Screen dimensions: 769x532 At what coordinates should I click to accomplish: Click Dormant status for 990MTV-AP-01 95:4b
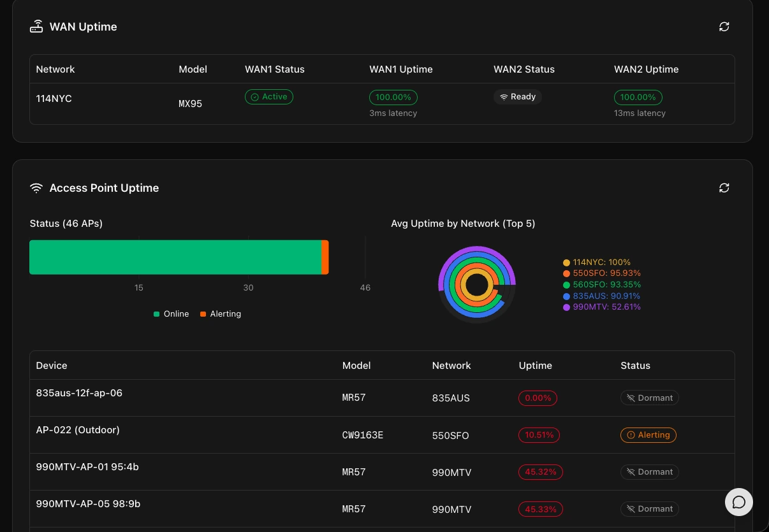(x=650, y=472)
